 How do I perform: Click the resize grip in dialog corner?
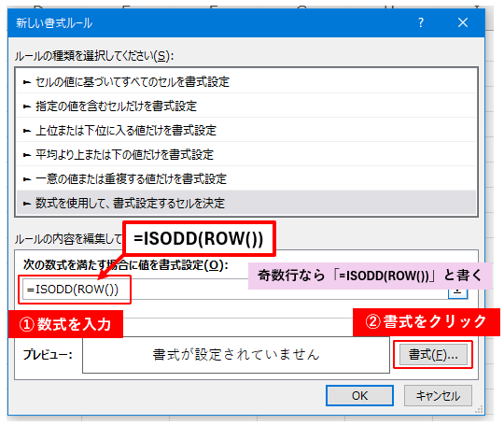click(479, 409)
